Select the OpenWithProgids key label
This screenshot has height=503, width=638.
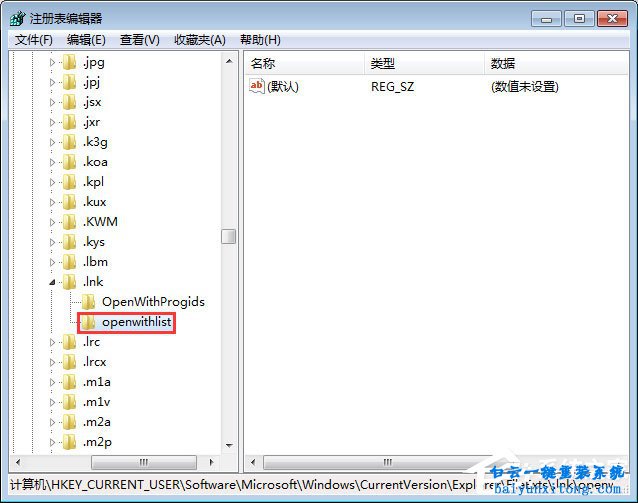click(153, 302)
